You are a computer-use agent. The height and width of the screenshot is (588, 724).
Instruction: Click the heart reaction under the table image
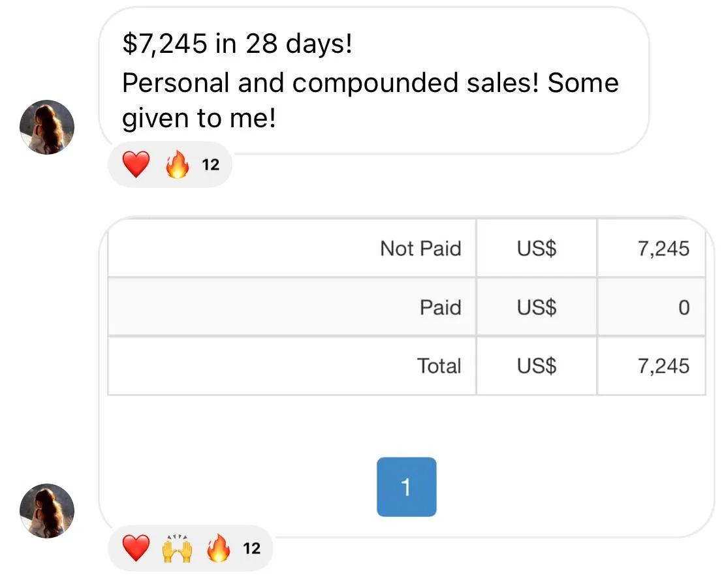pyautogui.click(x=136, y=548)
